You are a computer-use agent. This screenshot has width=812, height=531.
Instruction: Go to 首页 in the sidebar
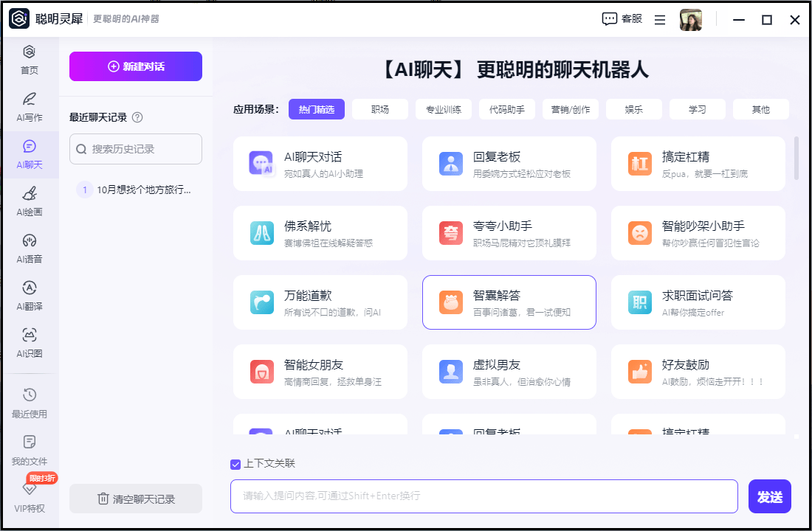pyautogui.click(x=30, y=53)
